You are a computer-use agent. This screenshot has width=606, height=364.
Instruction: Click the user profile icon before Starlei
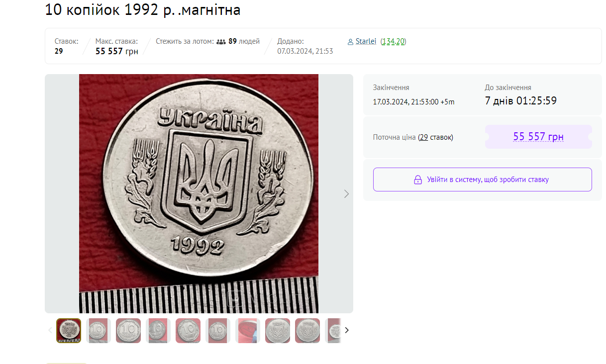click(x=350, y=42)
